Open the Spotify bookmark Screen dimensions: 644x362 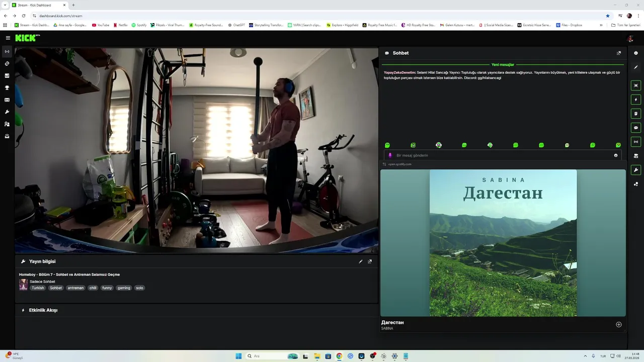click(139, 25)
